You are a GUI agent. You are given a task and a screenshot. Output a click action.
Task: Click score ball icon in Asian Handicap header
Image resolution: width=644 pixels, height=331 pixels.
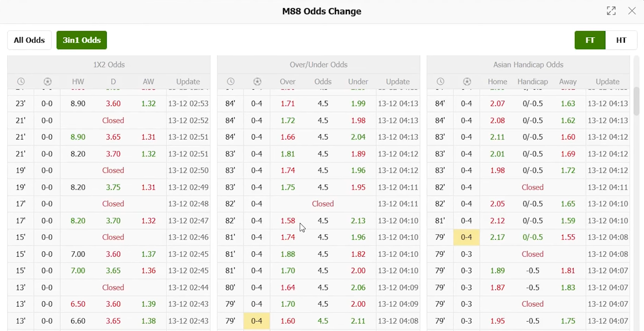click(467, 81)
